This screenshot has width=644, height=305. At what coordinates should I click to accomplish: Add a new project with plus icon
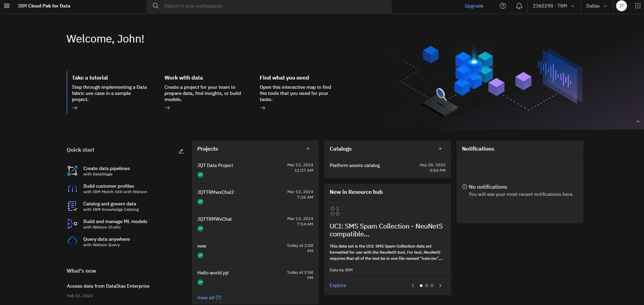coord(308,149)
